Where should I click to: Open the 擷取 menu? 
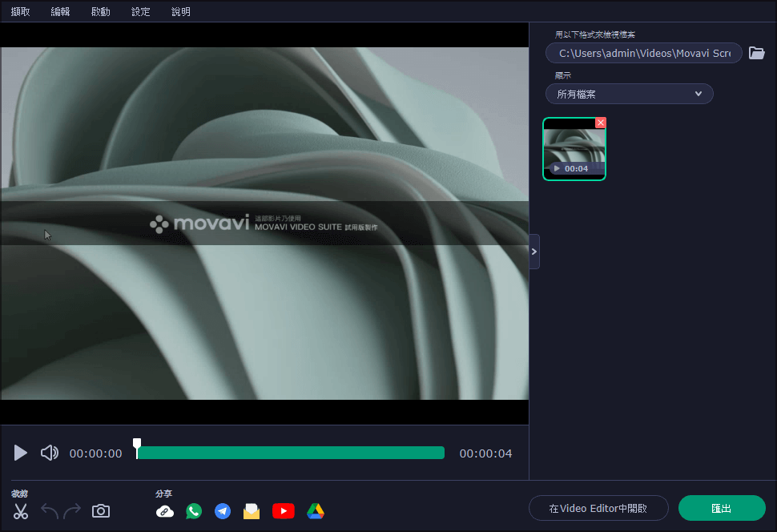point(21,12)
